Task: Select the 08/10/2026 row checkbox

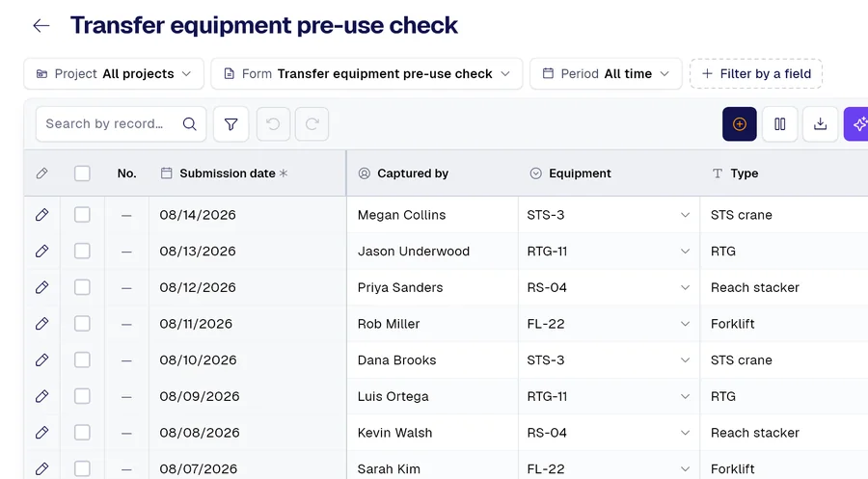Action: (x=82, y=360)
